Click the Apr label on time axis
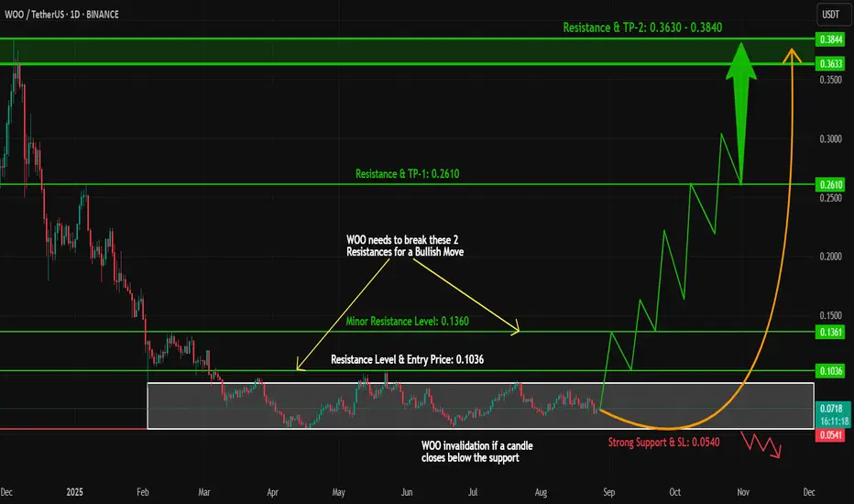854x504 pixels. point(272,492)
